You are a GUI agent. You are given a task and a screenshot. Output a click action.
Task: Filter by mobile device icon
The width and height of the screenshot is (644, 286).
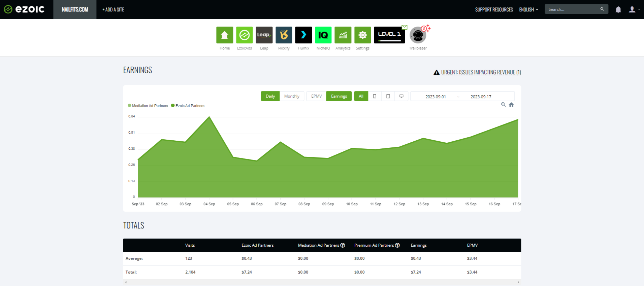point(375,96)
